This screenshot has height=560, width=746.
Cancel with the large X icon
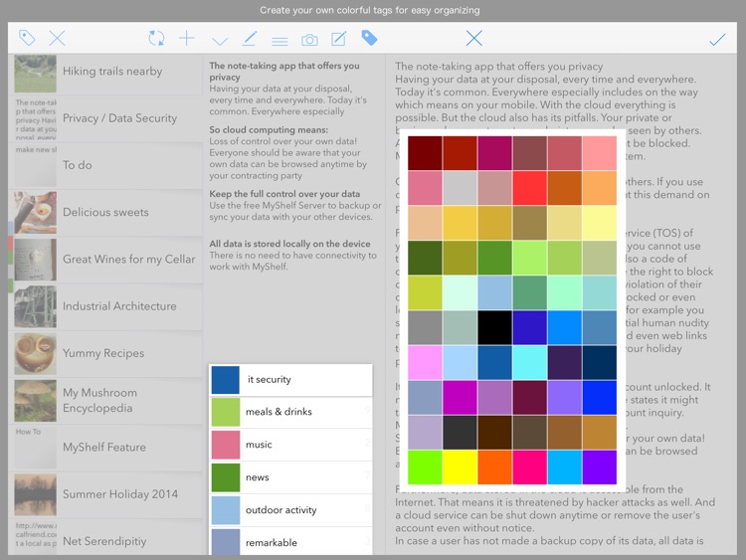click(x=473, y=38)
